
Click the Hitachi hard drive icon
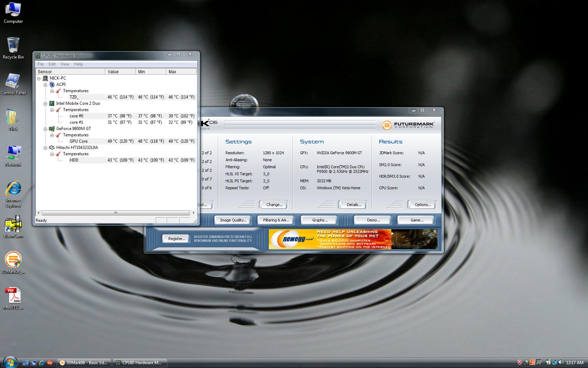tap(52, 148)
